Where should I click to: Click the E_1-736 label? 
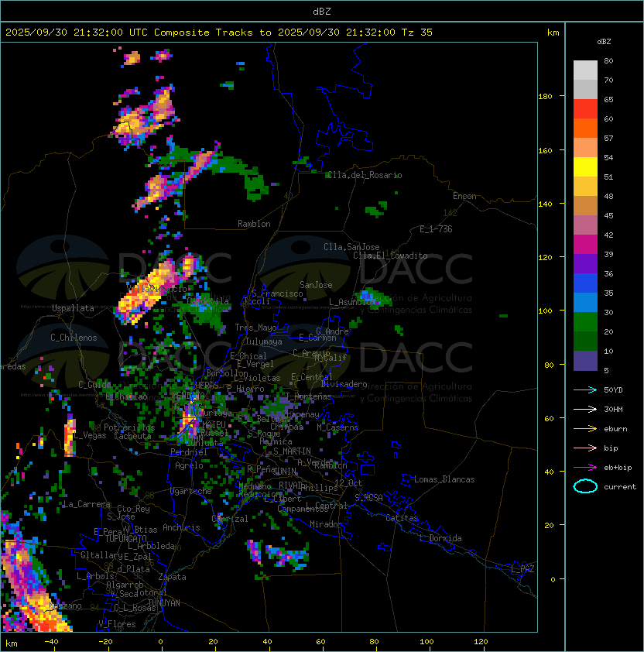436,229
